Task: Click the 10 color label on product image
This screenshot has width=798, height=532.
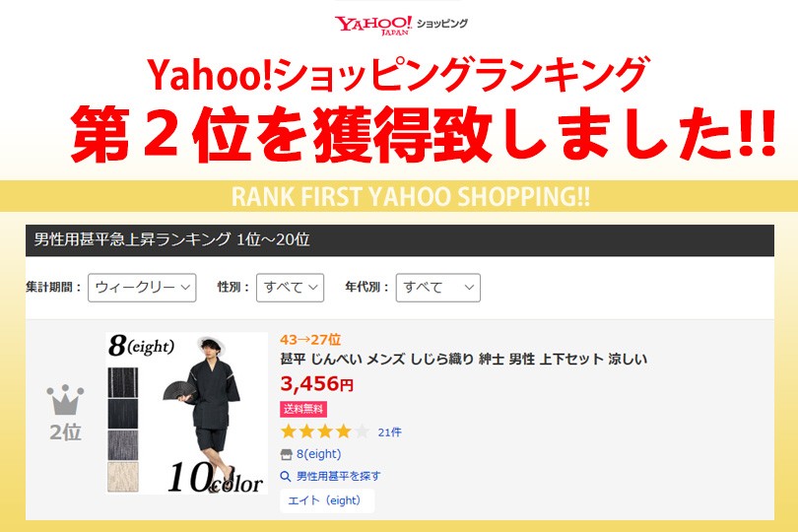Action: point(216,479)
